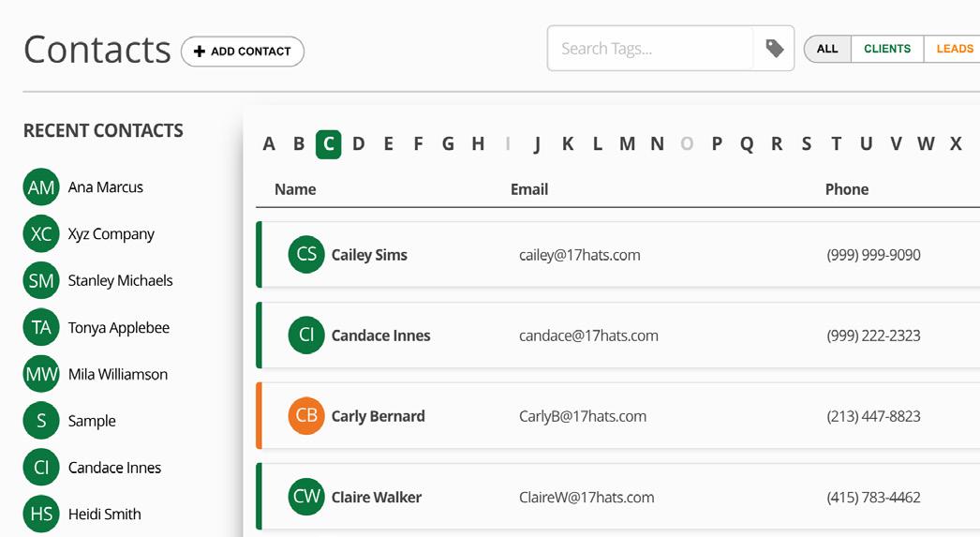980x537 pixels.
Task: Show the Leads filter tab
Action: click(954, 49)
